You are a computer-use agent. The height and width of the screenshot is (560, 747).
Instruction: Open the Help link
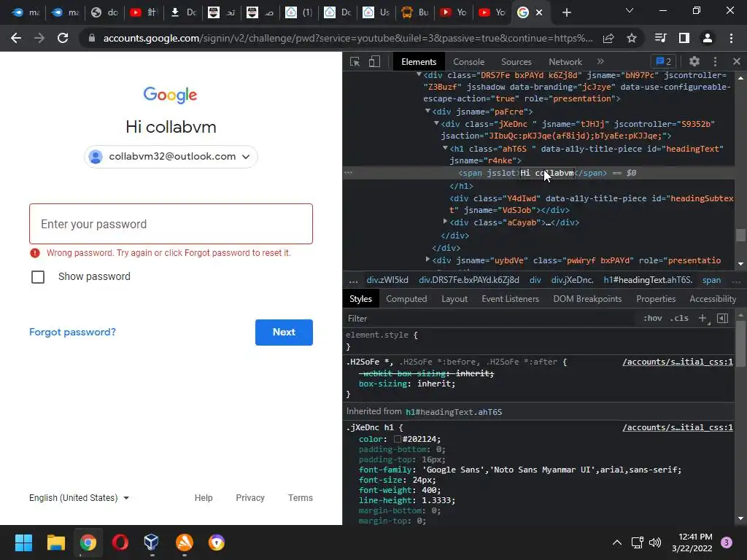tap(204, 497)
